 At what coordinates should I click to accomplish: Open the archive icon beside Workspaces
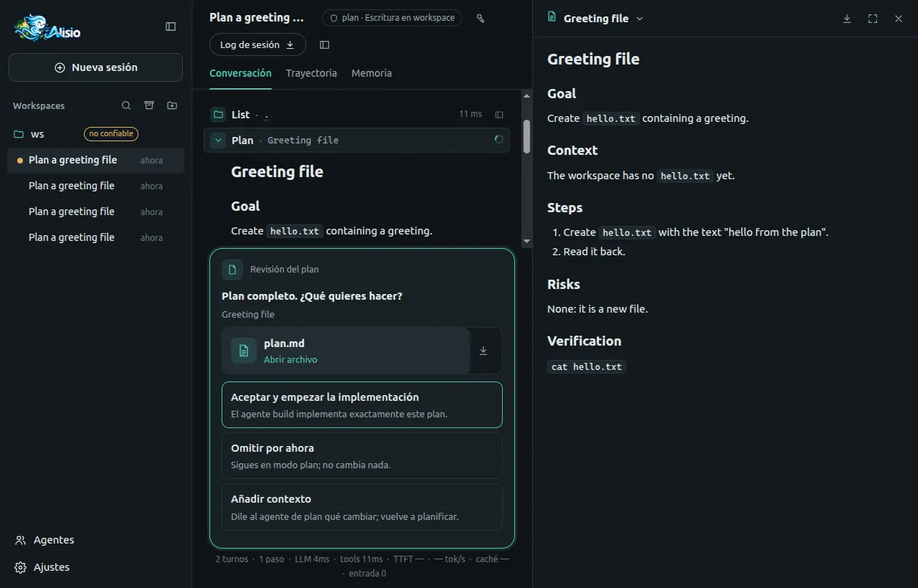[x=149, y=105]
